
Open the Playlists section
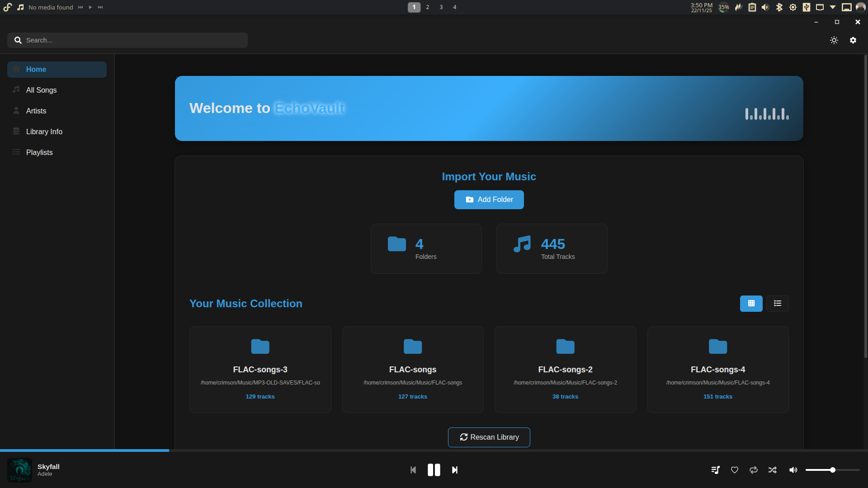pyautogui.click(x=39, y=152)
